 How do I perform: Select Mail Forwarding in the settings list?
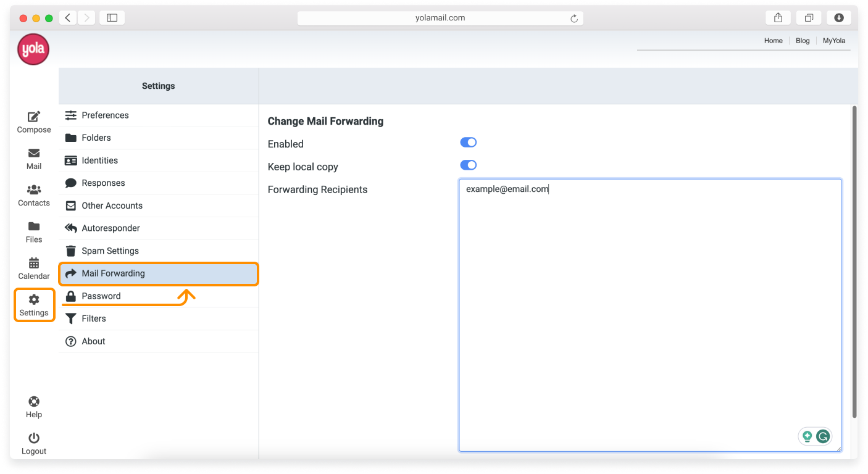coord(113,273)
